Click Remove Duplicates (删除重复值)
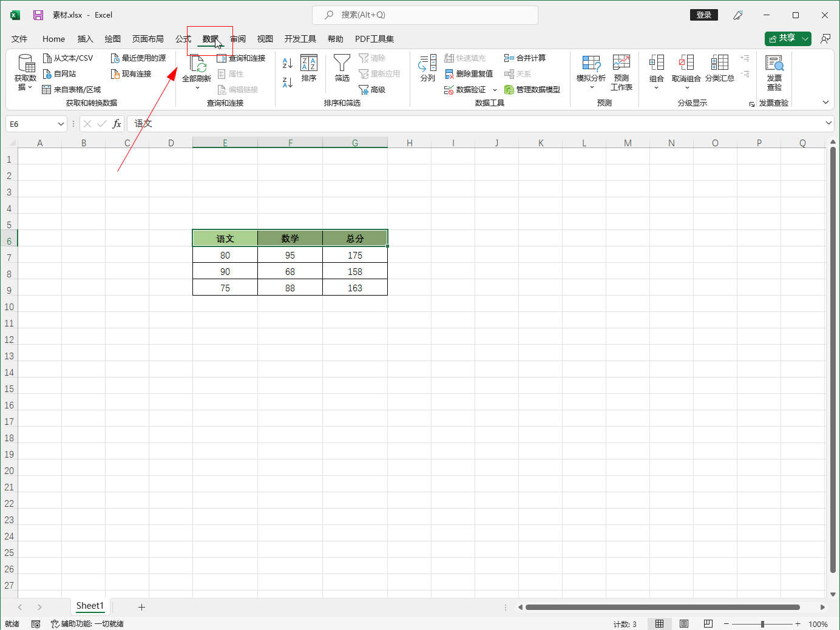The width and height of the screenshot is (840, 630). (469, 74)
